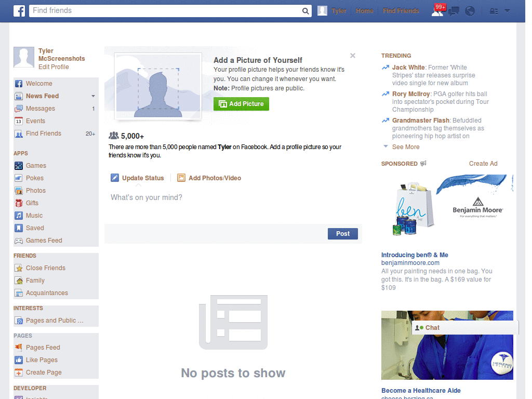Click the Saved bookmark icon

(x=19, y=228)
